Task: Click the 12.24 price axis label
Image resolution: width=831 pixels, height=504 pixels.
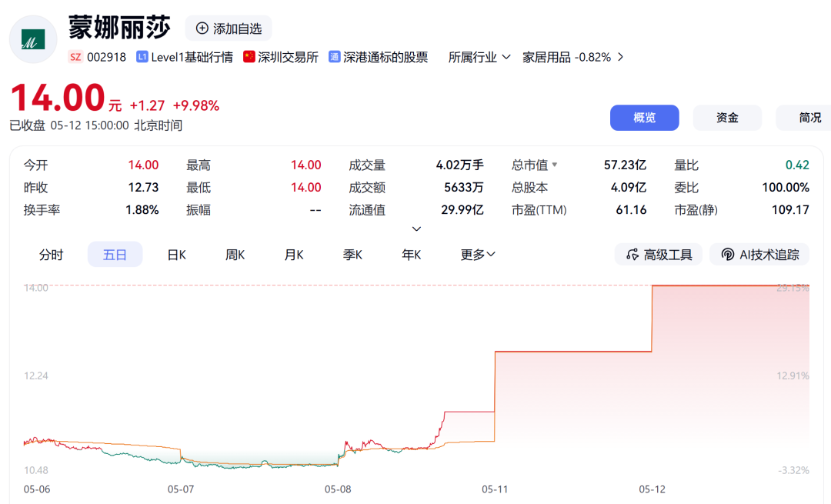Action: point(36,375)
